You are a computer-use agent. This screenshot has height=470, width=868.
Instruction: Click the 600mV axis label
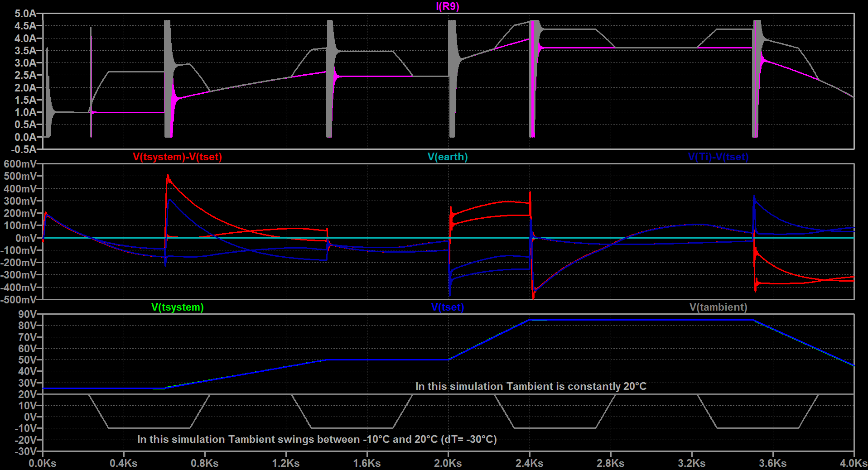coord(20,164)
